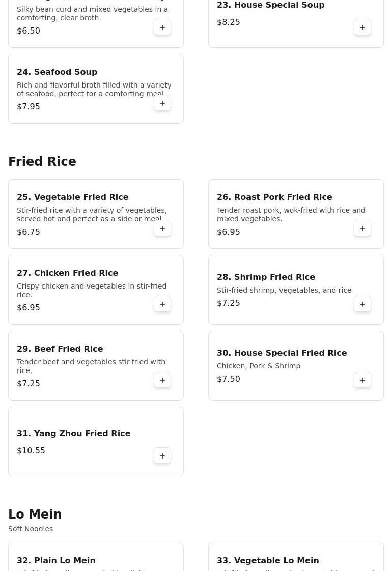Add Chicken Fried Rice via plus button

coord(162,304)
